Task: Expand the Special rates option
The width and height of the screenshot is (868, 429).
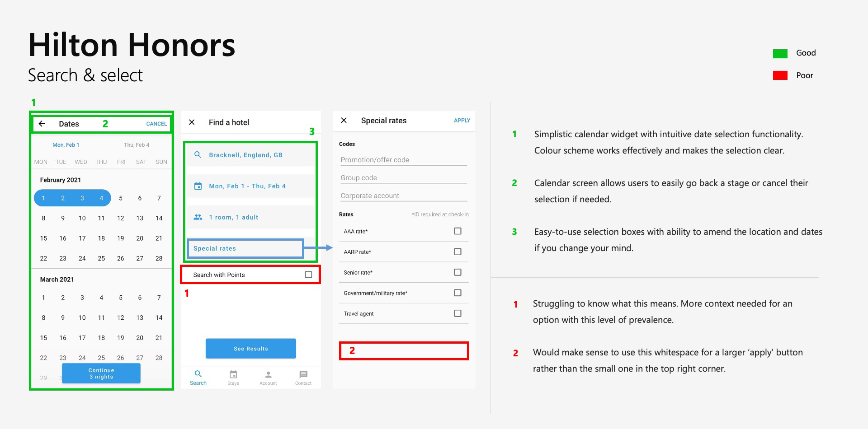Action: (x=245, y=248)
